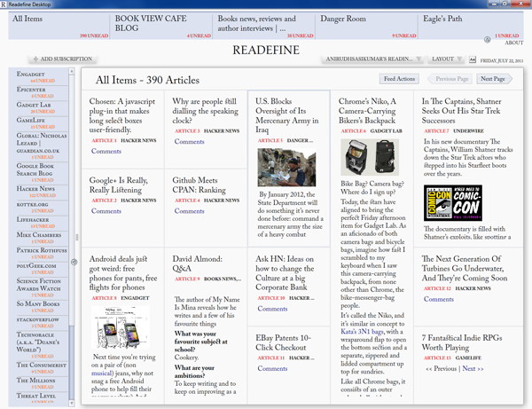This screenshot has width=532, height=409.
Task: Collapse the sidebar using circled left arrow
Action: 74,262
